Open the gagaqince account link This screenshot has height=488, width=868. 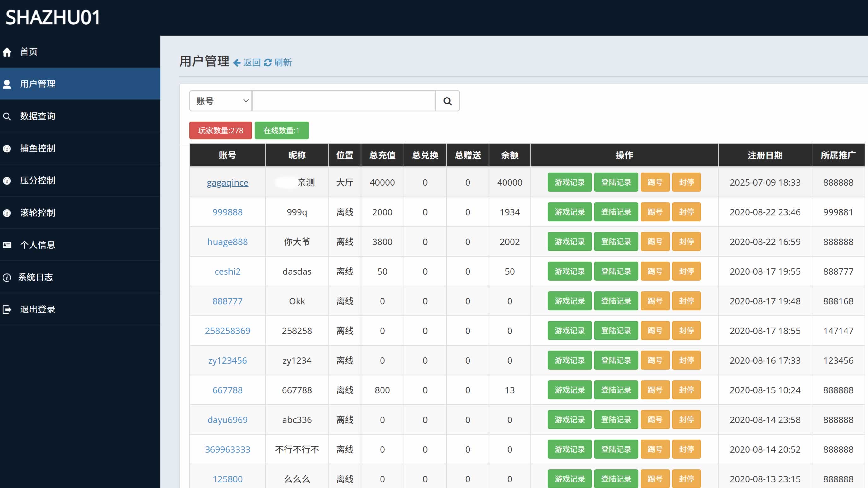click(x=227, y=182)
